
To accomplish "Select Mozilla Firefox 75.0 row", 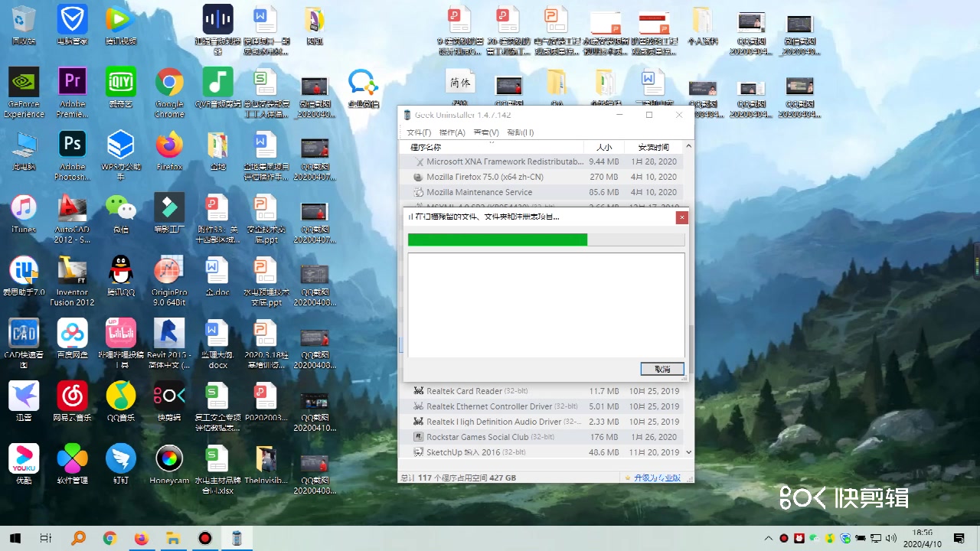I will 541,177.
